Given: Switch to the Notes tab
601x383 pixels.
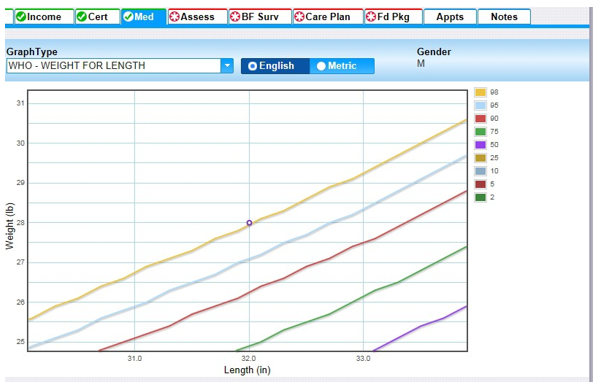Looking at the screenshot, I should coord(504,17).
